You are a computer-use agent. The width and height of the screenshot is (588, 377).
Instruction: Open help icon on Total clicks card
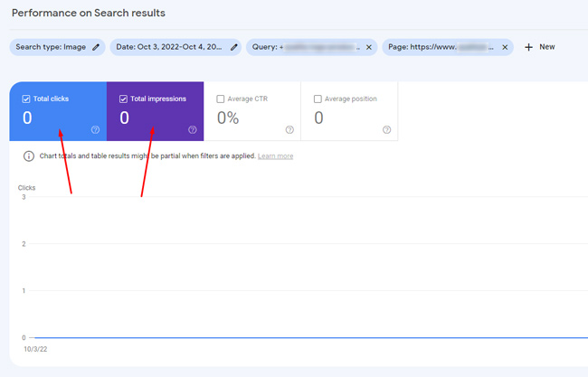tap(95, 130)
